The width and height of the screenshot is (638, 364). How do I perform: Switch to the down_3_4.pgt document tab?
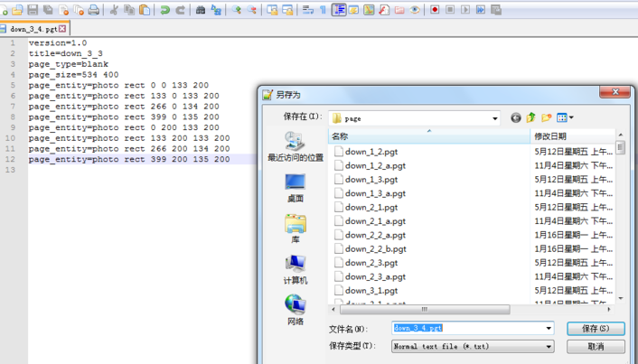pyautogui.click(x=33, y=29)
